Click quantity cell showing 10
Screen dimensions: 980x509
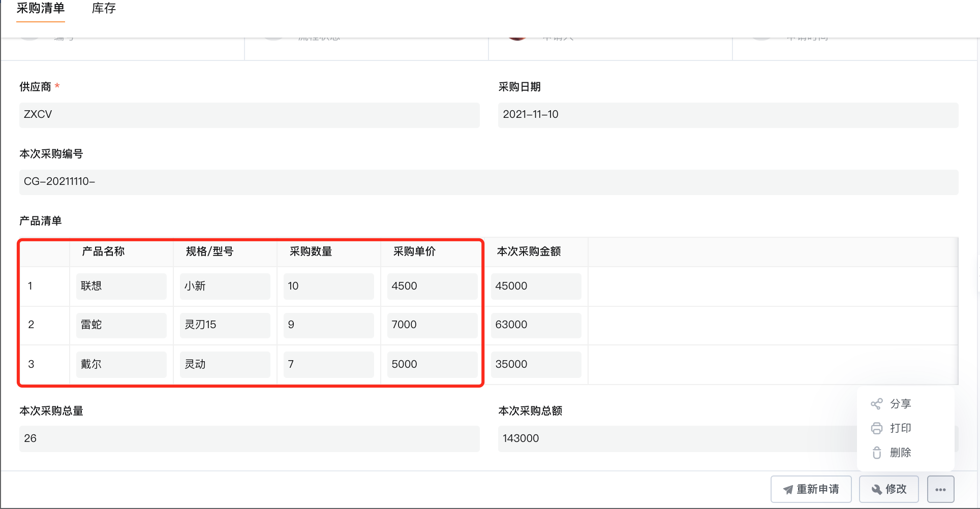click(x=328, y=287)
